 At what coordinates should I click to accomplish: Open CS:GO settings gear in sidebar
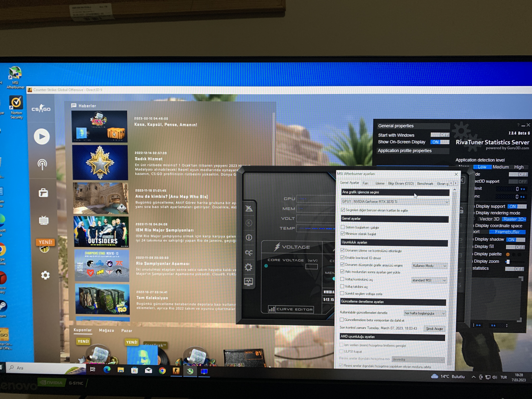tap(45, 275)
